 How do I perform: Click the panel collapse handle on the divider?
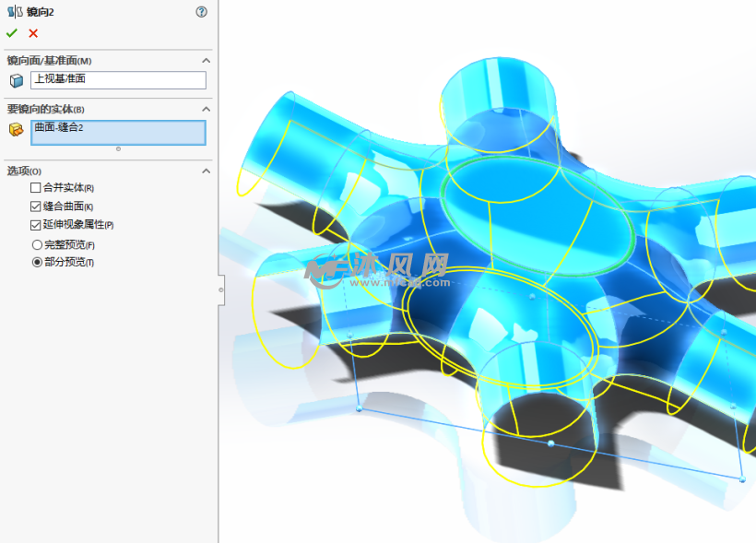click(x=221, y=289)
